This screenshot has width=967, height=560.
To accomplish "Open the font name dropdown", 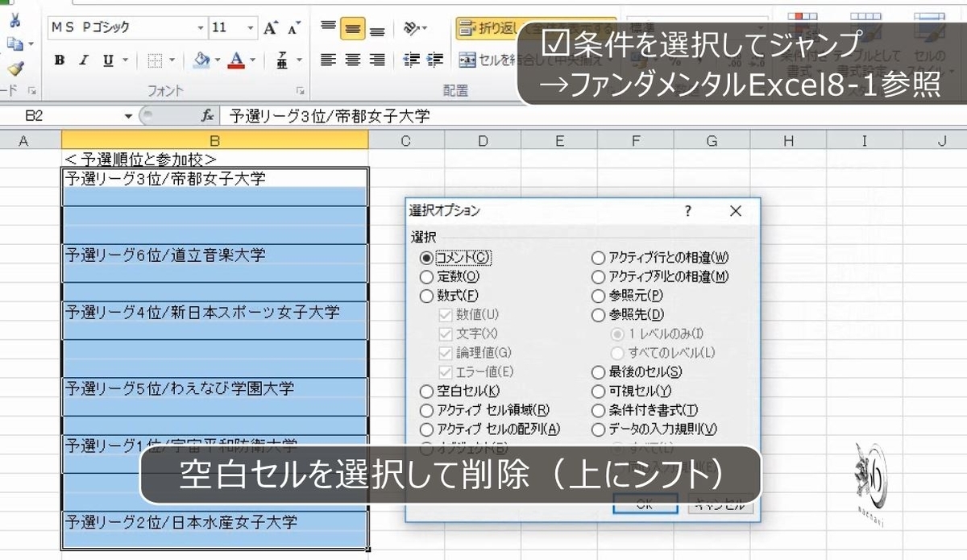I will [x=201, y=27].
